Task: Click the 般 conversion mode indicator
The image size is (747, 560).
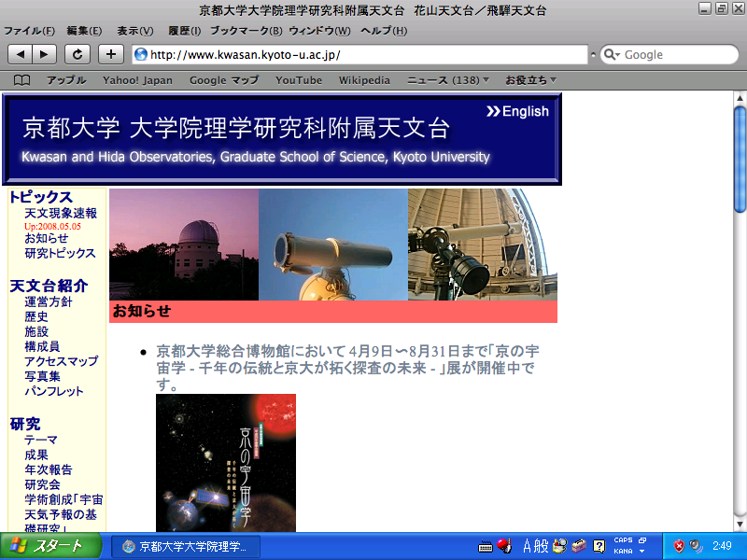Action: [x=542, y=546]
